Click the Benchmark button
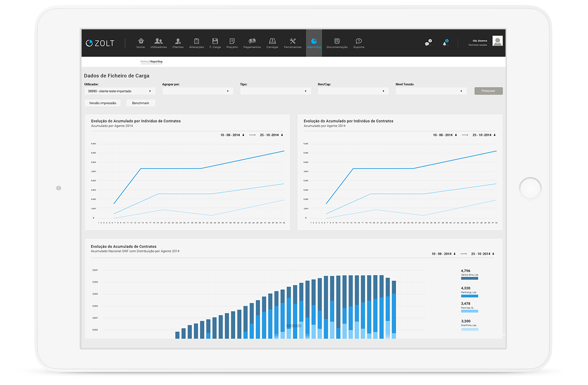This screenshot has height=385, width=588. coord(141,103)
